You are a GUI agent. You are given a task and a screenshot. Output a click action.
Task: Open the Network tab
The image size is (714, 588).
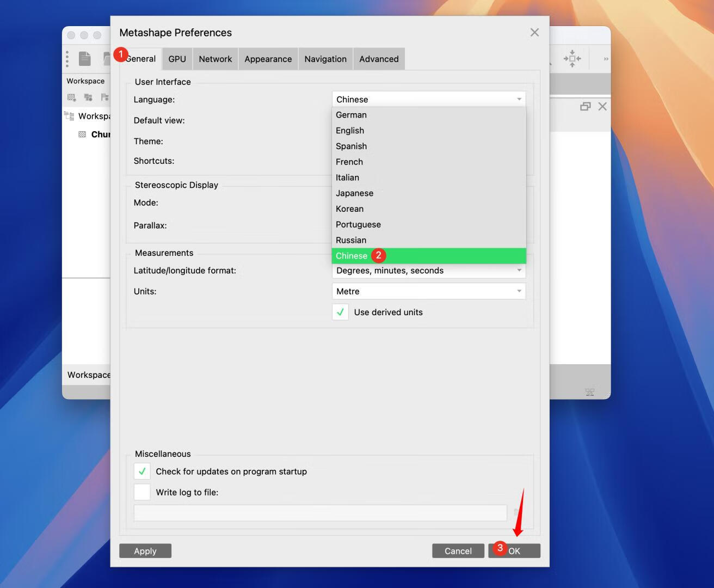[215, 59]
